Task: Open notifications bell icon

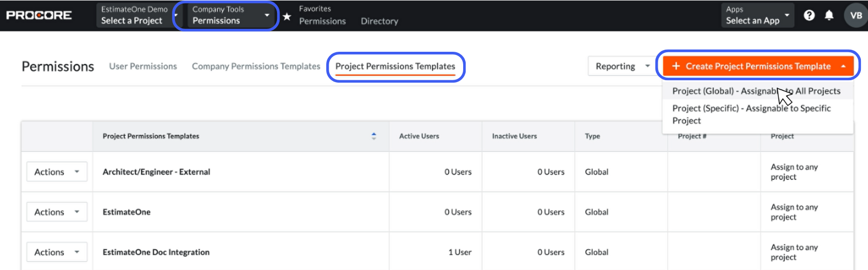Action: 829,15
